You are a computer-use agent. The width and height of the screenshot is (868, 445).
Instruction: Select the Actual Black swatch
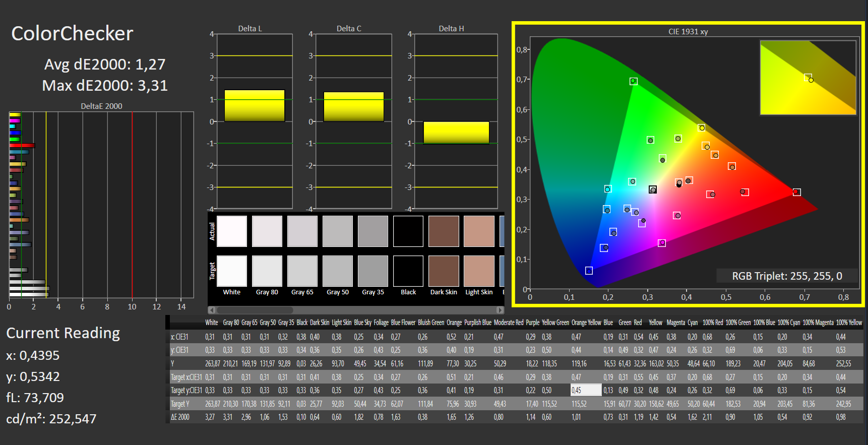408,231
